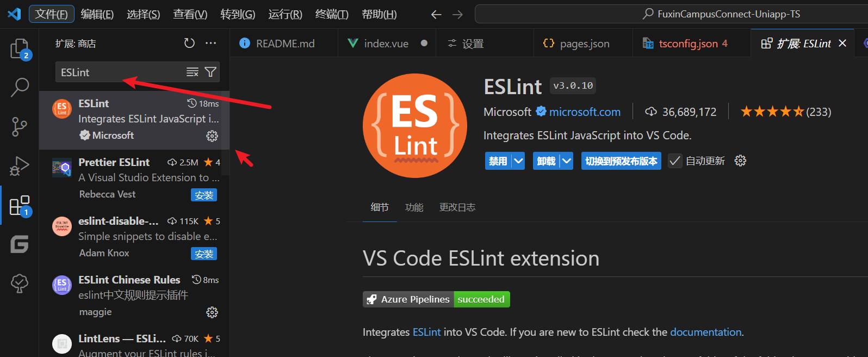Close the ESLint extension tab
This screenshot has height=357, width=868.
[842, 43]
